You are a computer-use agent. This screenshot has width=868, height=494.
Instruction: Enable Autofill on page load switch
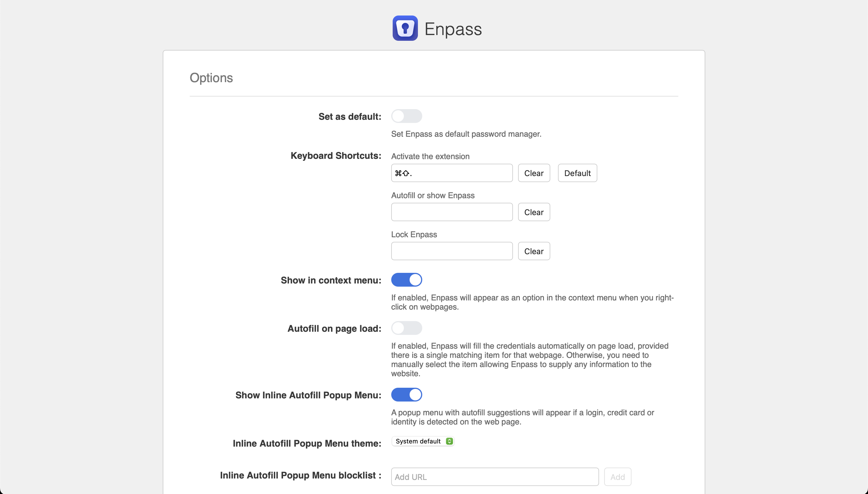point(406,328)
